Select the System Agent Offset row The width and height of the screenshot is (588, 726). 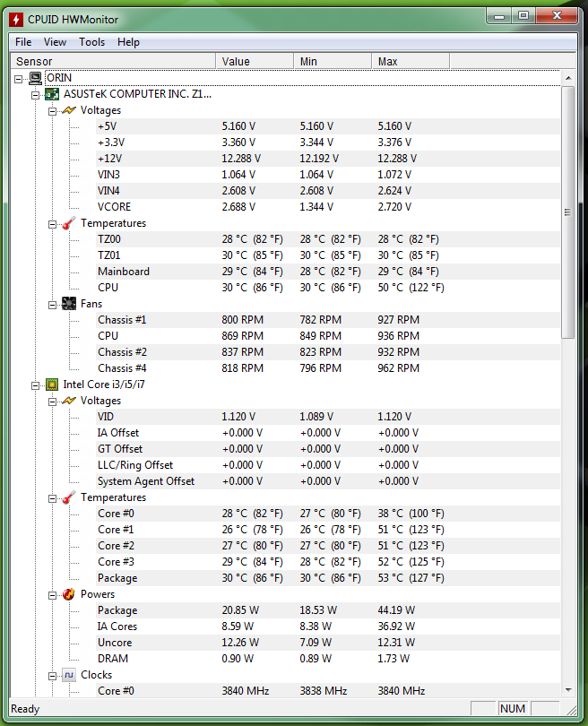click(328, 481)
